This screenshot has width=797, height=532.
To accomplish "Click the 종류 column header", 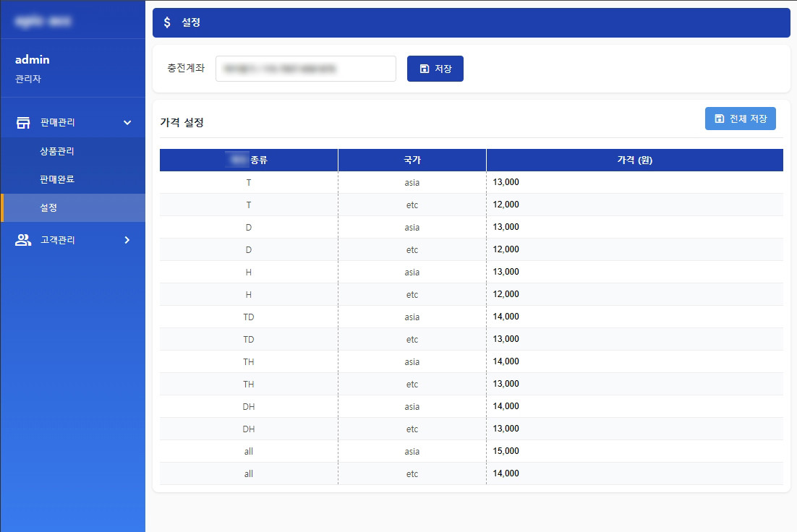I will 249,160.
